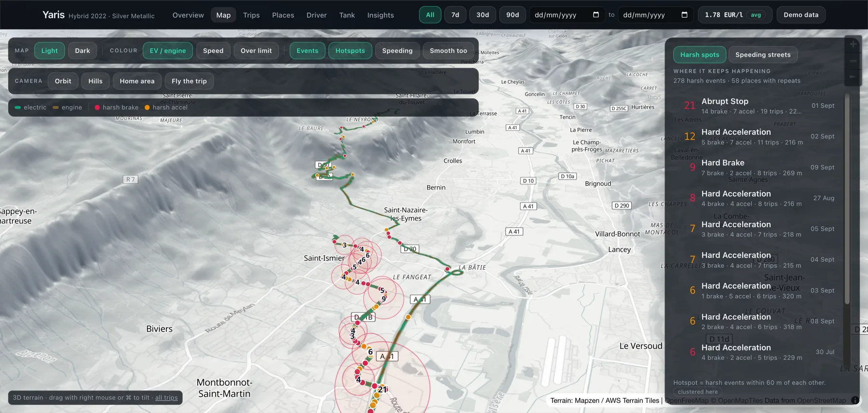Zoom out with the map minus control
868x413 pixels.
click(x=853, y=61)
